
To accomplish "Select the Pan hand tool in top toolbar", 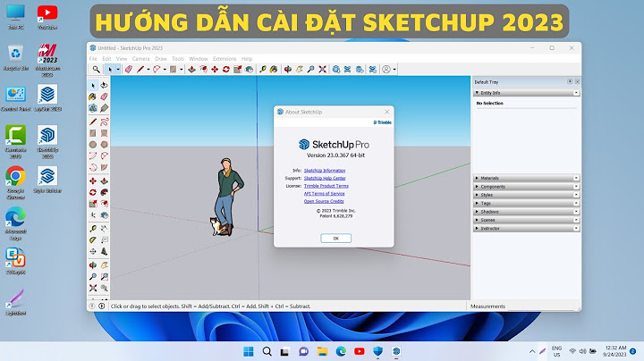I will pos(300,70).
